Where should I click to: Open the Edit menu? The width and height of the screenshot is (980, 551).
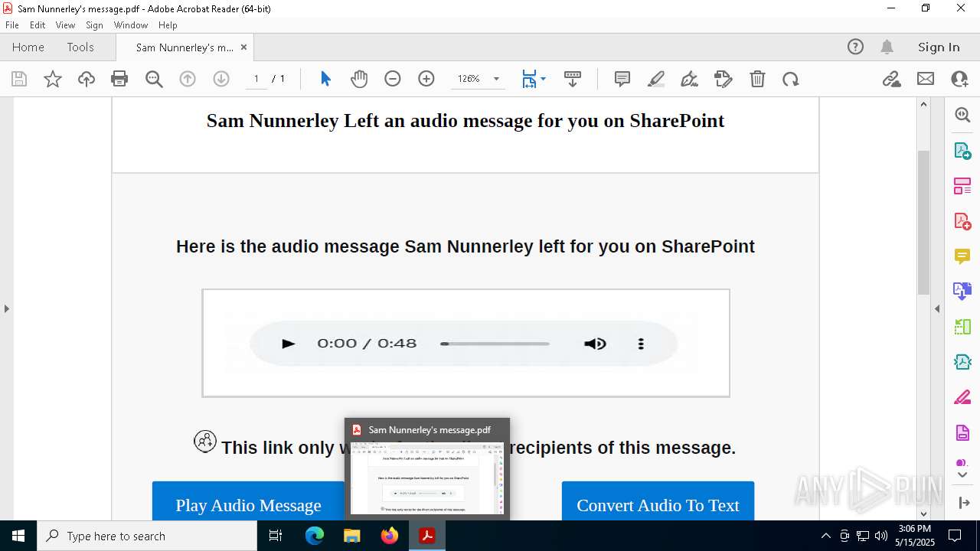[x=38, y=25]
